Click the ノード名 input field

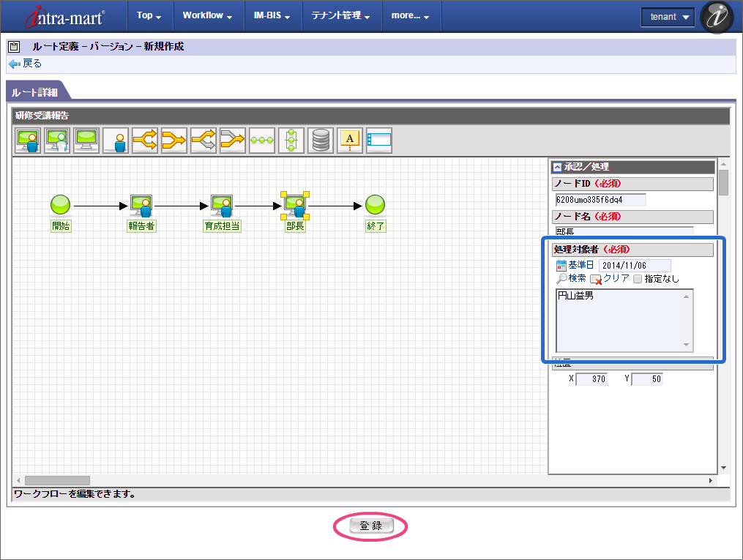tap(624, 231)
